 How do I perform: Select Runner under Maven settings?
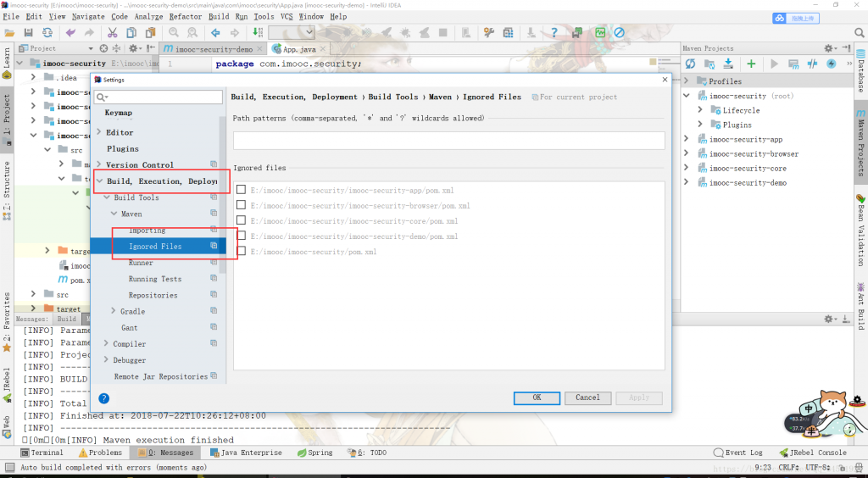[141, 263]
